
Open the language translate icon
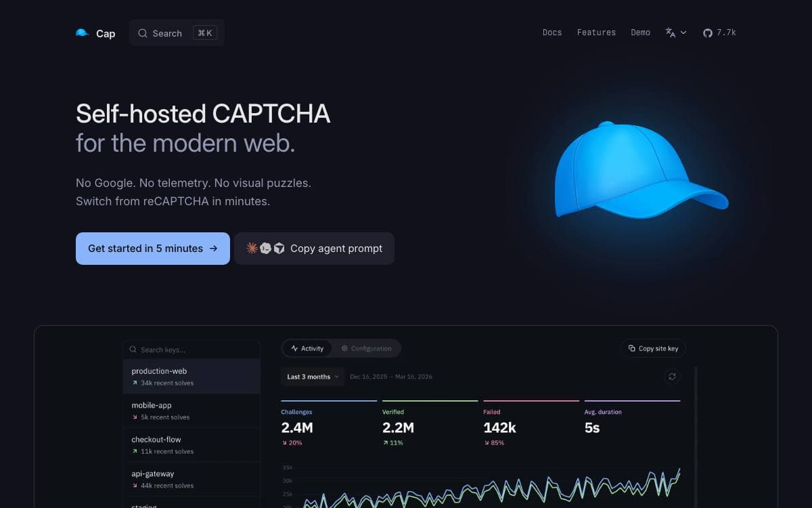coord(671,33)
